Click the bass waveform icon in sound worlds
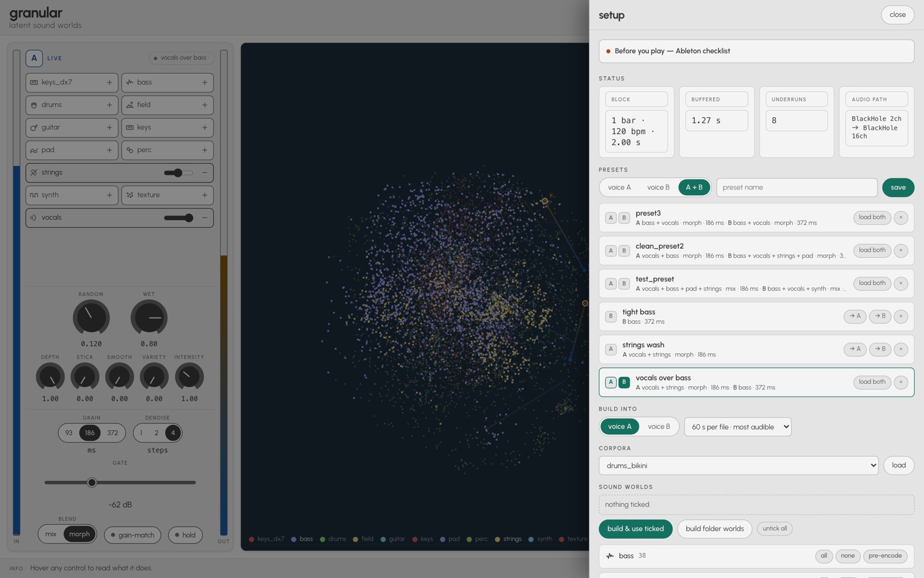924x578 pixels. point(610,556)
